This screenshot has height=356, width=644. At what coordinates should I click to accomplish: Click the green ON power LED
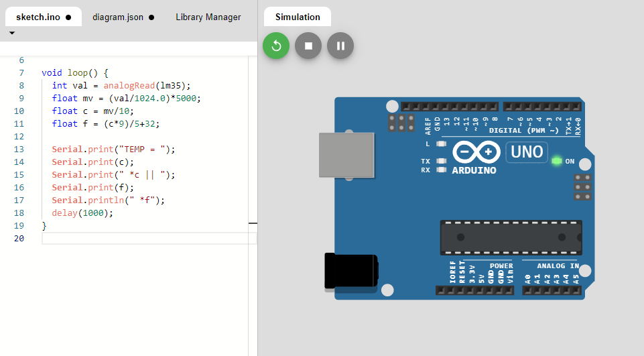pos(556,161)
